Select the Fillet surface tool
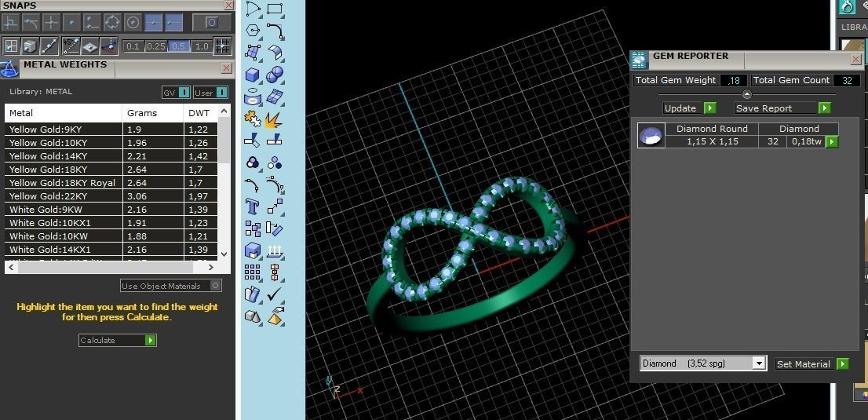The height and width of the screenshot is (420, 868). pos(275,52)
